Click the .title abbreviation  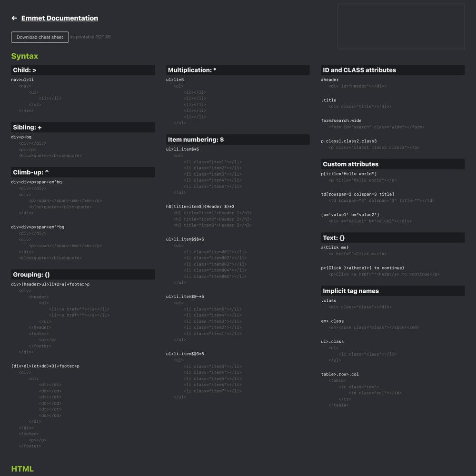pyautogui.click(x=328, y=100)
